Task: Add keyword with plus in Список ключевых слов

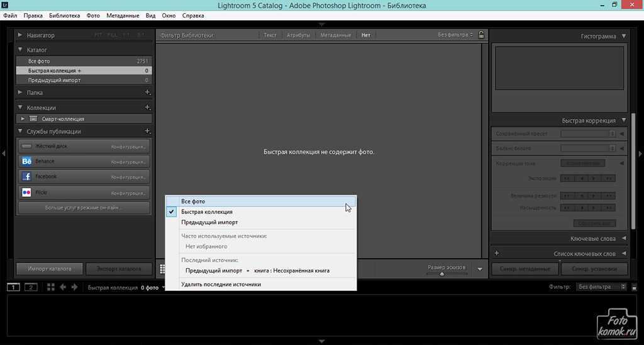Action: click(x=497, y=254)
